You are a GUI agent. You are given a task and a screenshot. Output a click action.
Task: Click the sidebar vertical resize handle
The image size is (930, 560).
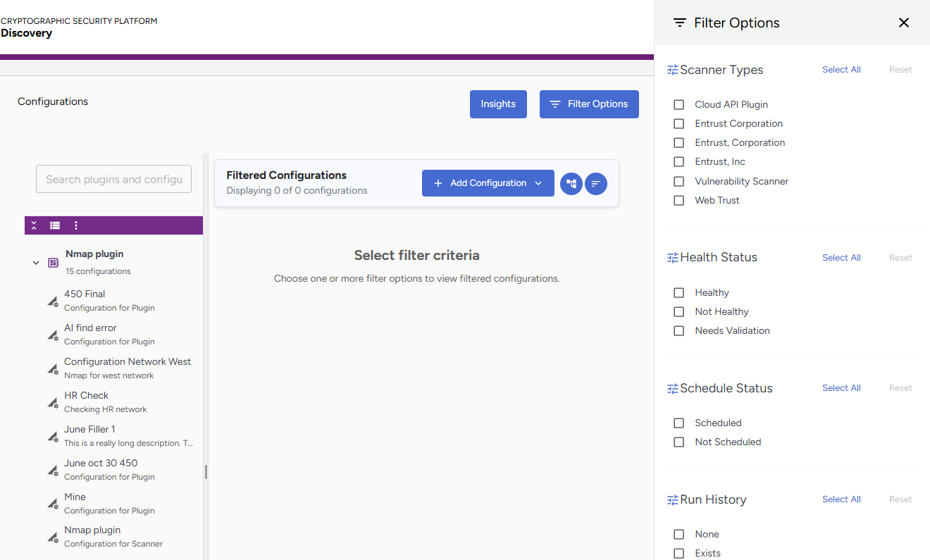(x=206, y=471)
